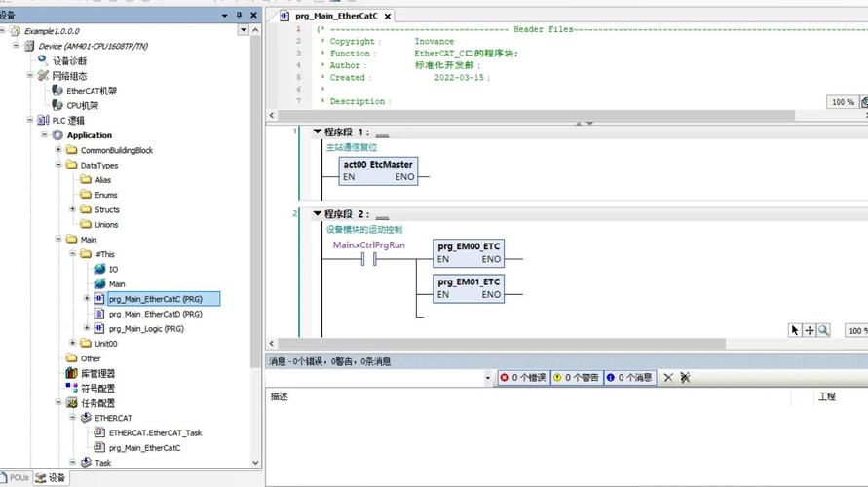
Task: Select prg_Main_Logic (PRG) in the tree
Action: [x=145, y=329]
